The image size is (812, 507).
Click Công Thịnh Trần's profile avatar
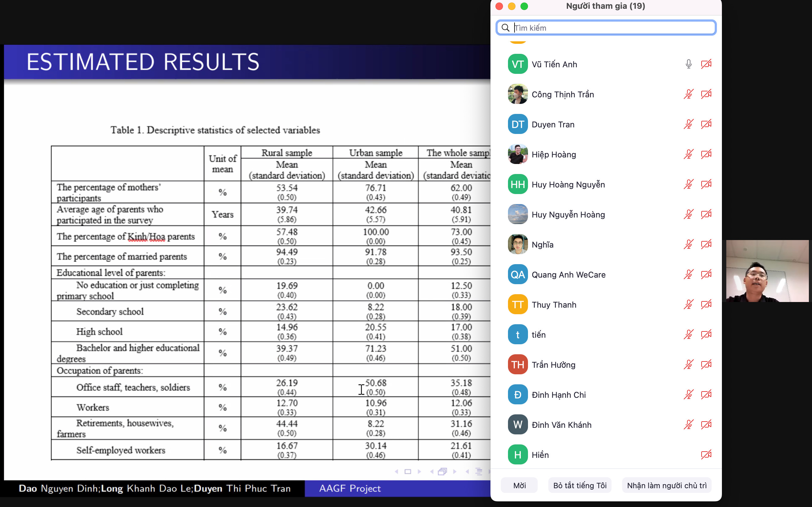pyautogui.click(x=517, y=94)
